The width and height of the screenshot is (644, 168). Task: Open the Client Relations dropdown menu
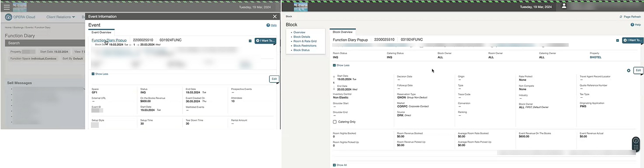61,17
